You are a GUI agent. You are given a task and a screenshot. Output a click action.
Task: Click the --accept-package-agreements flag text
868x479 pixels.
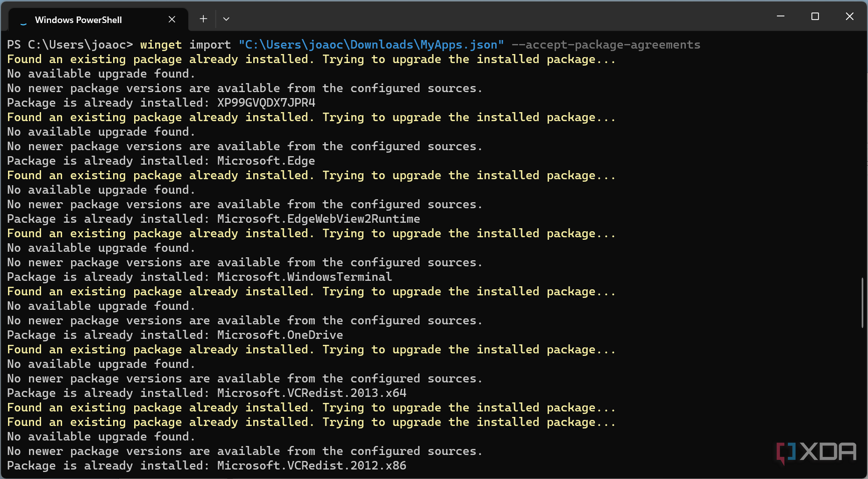pyautogui.click(x=606, y=45)
